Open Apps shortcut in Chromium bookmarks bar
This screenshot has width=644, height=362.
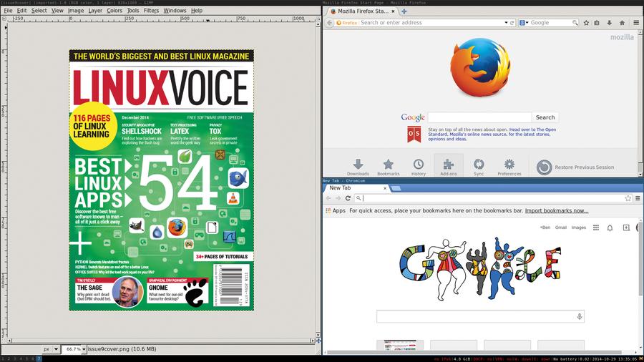[x=336, y=210]
